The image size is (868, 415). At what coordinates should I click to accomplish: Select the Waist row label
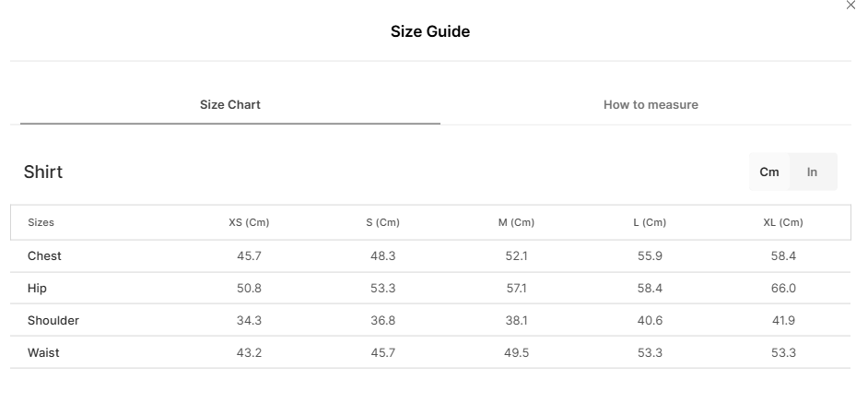pyautogui.click(x=43, y=352)
